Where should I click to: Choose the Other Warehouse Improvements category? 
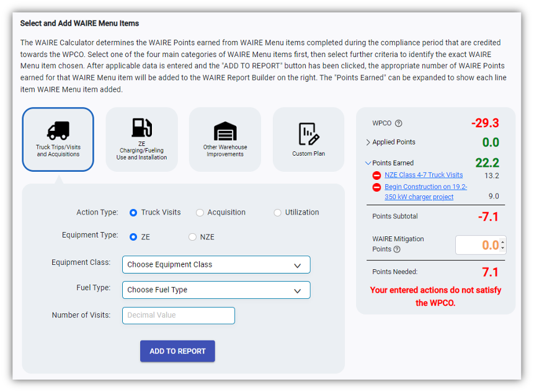(225, 139)
